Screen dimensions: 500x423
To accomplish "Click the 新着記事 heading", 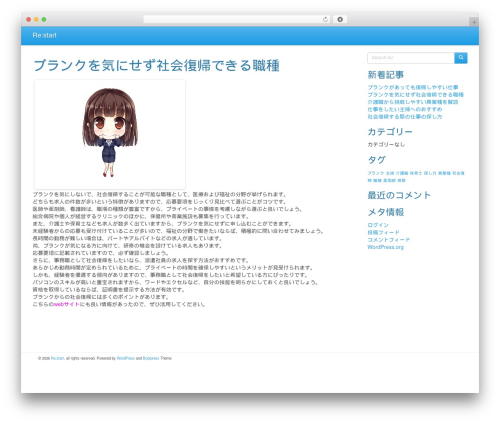I will pyautogui.click(x=386, y=75).
